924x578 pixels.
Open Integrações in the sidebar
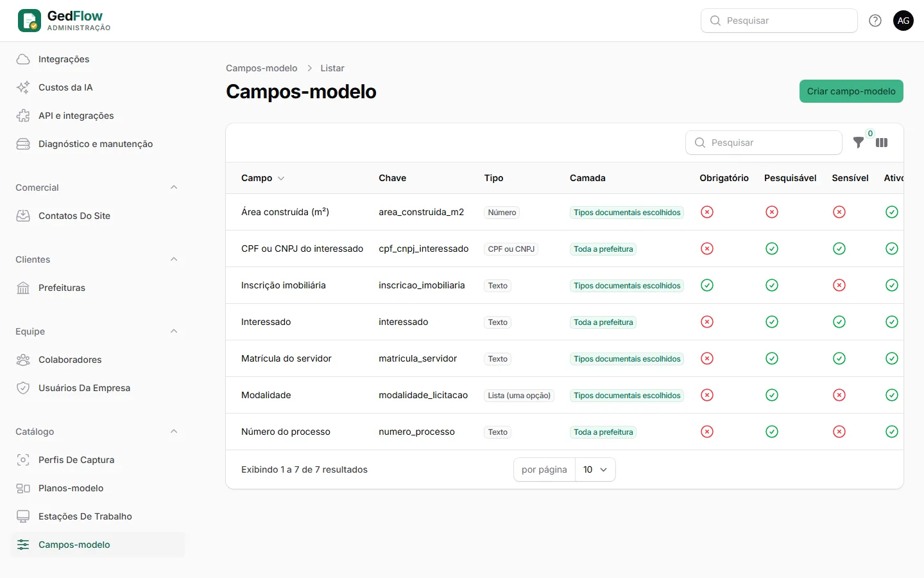point(98,59)
